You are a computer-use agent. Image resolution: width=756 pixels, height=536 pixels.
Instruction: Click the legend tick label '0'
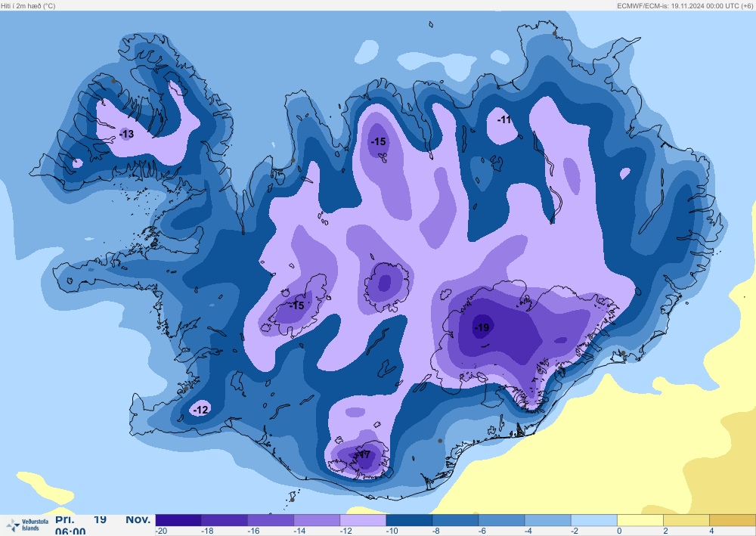[x=619, y=531]
